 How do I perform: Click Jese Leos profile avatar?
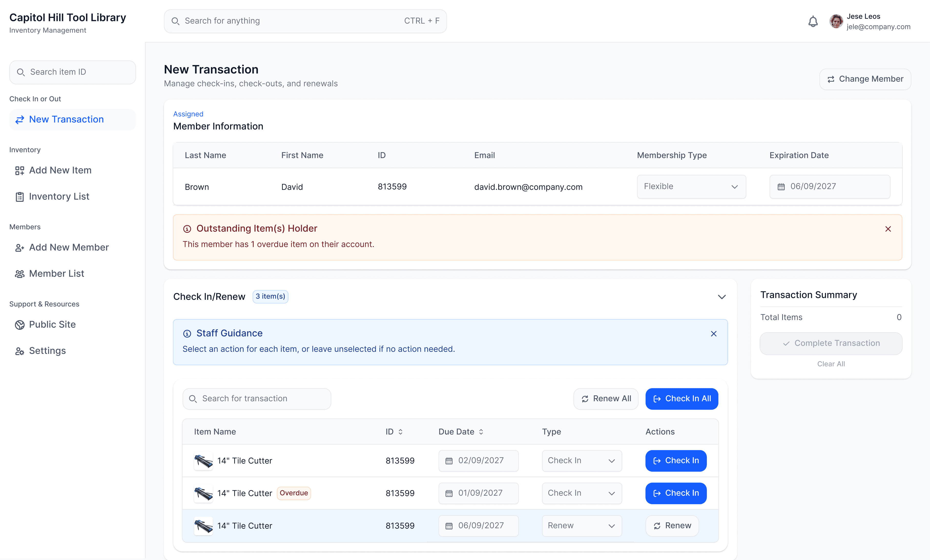point(836,22)
